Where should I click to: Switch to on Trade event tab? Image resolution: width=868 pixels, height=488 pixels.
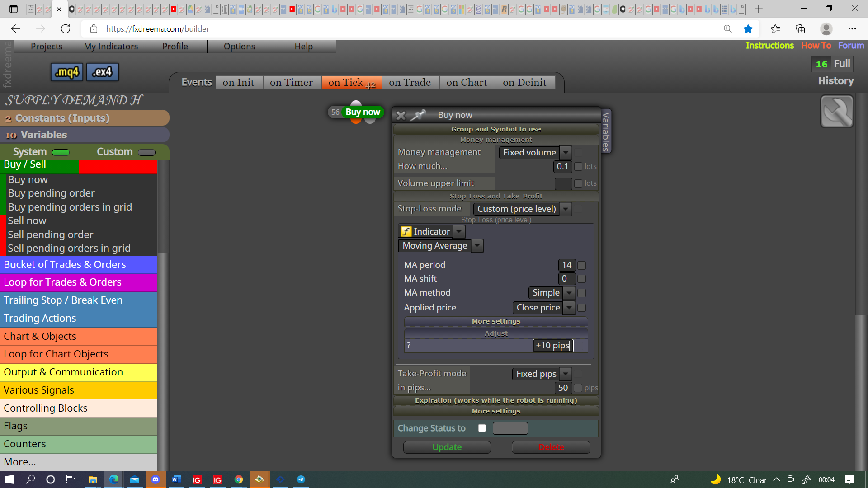(x=410, y=82)
